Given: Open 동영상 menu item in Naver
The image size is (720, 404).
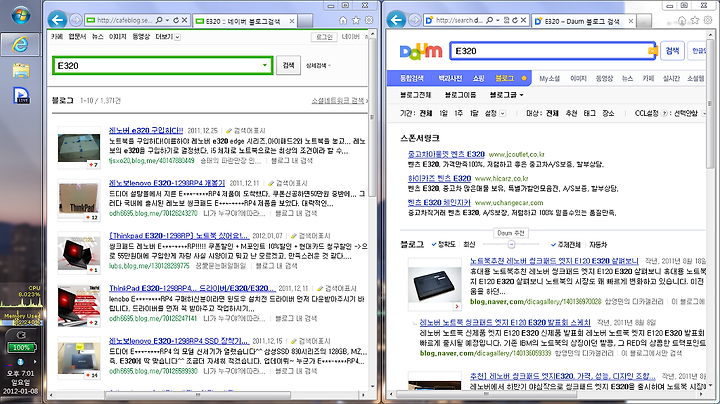Looking at the screenshot, I should tap(141, 37).
